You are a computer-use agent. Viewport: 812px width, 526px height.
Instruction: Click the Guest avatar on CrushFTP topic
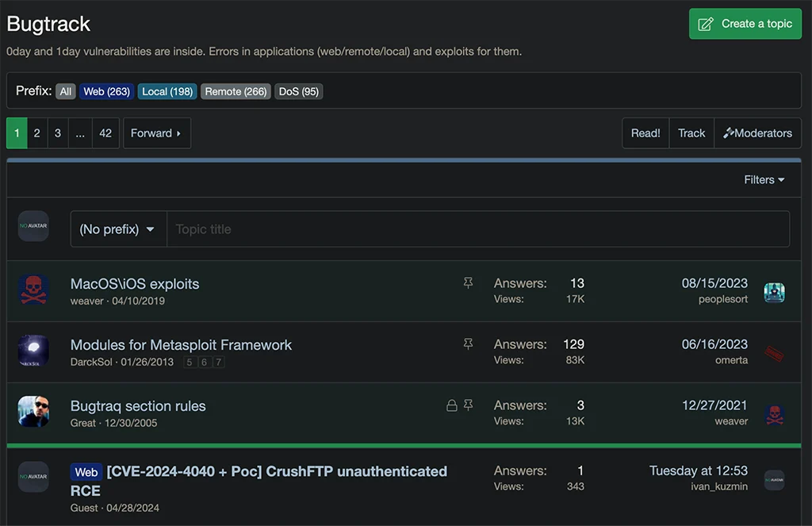tap(33, 477)
